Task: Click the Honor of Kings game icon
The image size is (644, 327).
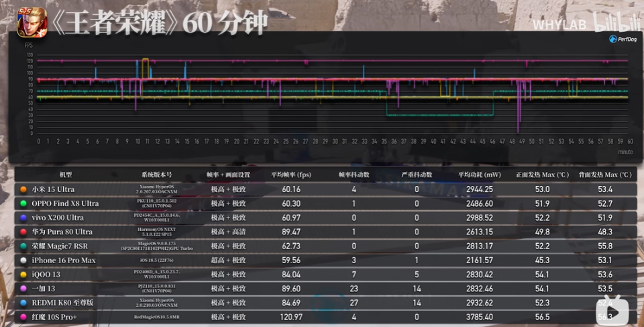Action: 32,21
